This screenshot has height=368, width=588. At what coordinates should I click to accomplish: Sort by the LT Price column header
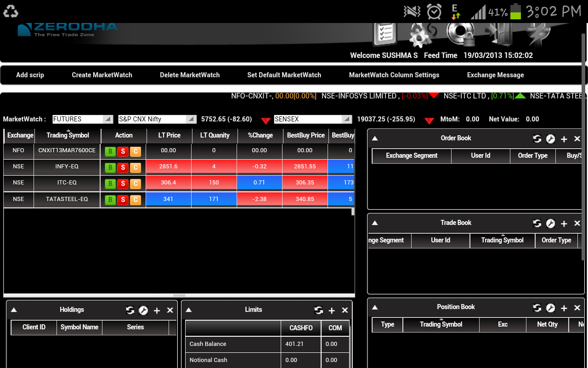pyautogui.click(x=169, y=135)
